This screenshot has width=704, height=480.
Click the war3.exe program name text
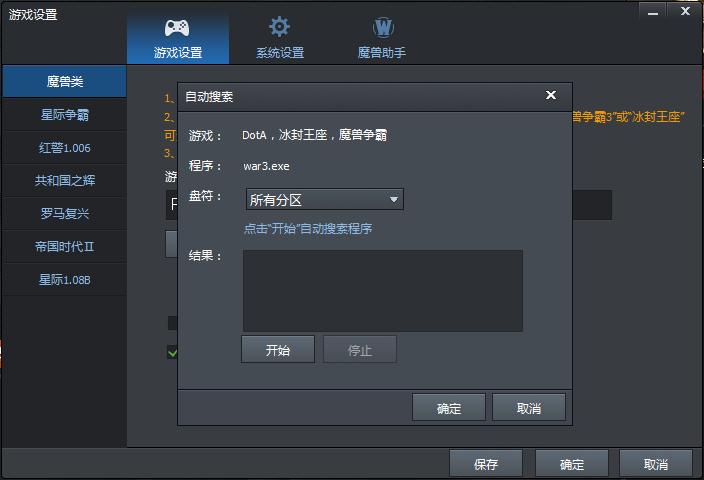(266, 166)
